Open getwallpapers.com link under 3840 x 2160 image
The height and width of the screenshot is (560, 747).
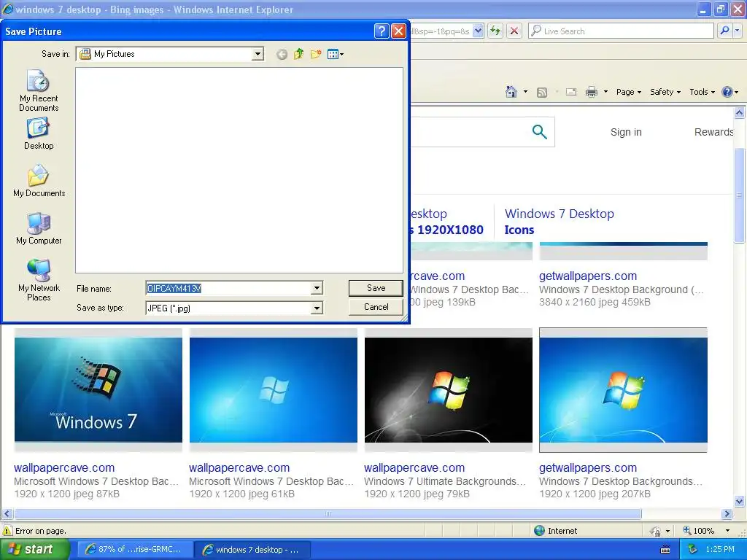coord(588,276)
